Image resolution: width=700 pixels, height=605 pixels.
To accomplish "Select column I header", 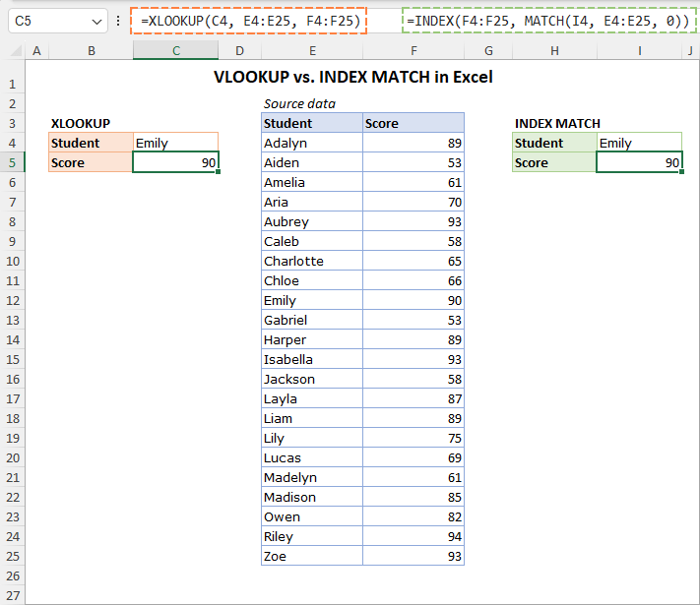I will 639,51.
